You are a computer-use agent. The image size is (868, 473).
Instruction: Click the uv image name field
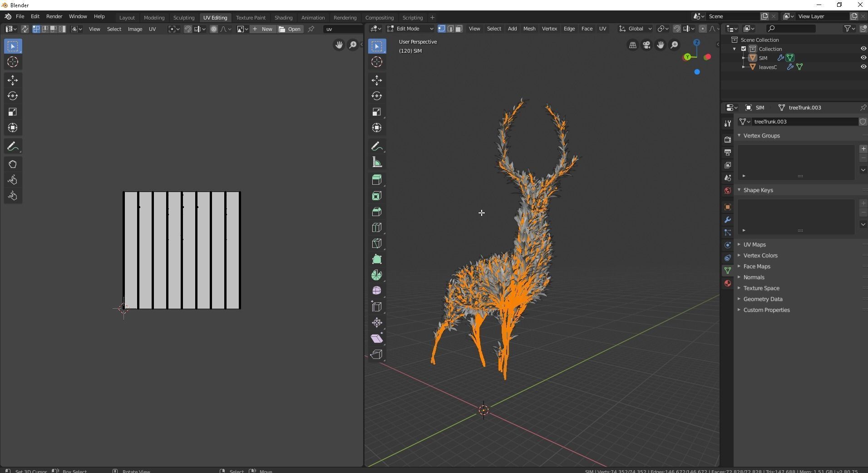[x=343, y=29]
